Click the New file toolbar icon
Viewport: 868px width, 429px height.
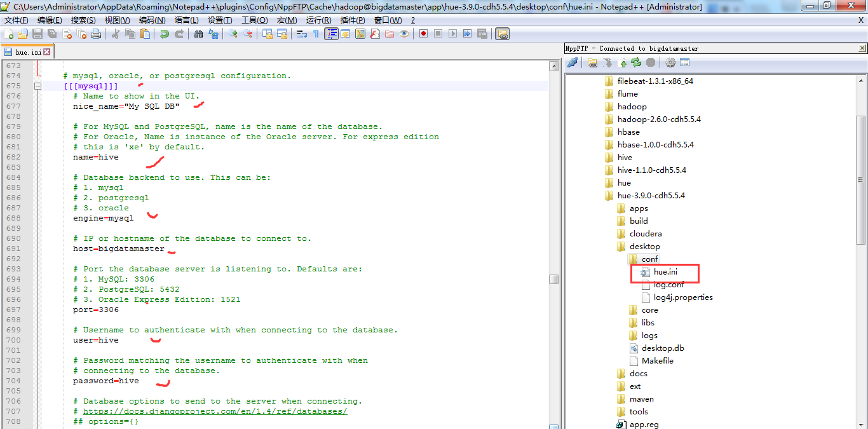8,34
